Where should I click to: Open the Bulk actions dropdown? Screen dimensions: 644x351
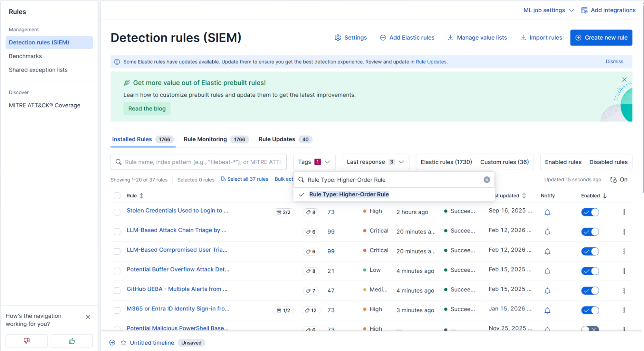(284, 179)
